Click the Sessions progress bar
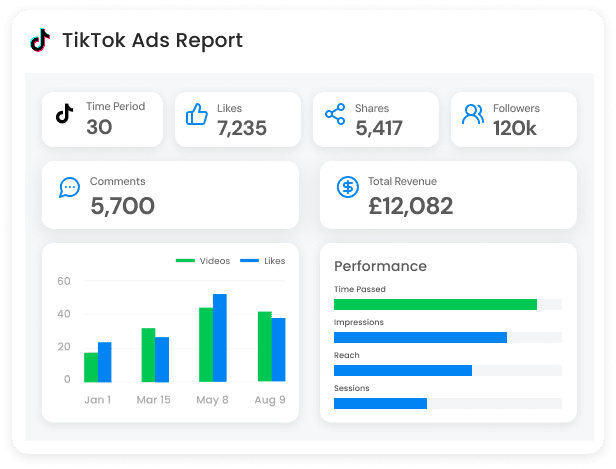616x469 pixels. [x=448, y=403]
